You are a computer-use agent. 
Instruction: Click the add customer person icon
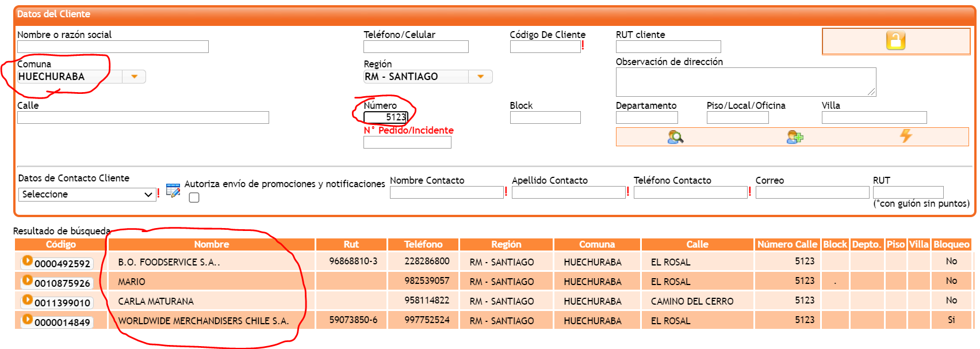795,137
